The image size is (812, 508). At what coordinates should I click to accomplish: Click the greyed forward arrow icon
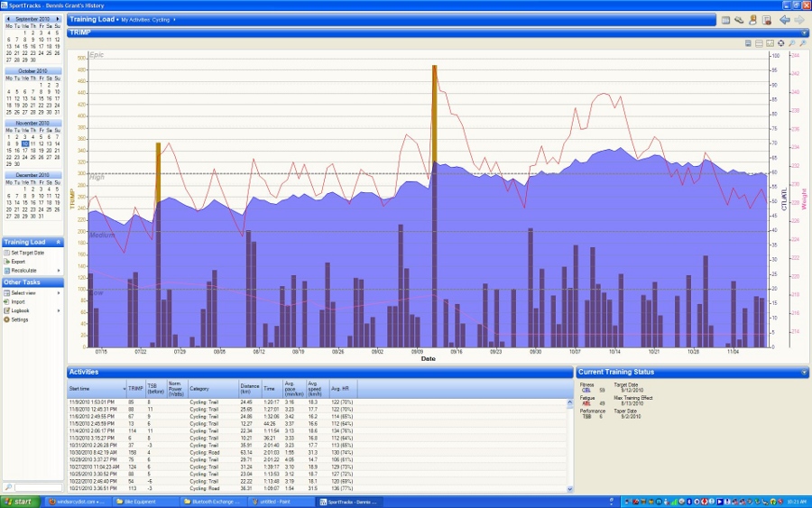point(799,20)
